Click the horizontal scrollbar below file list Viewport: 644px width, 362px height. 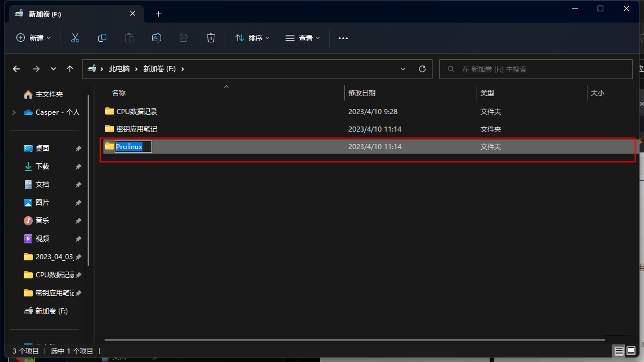pos(355,340)
